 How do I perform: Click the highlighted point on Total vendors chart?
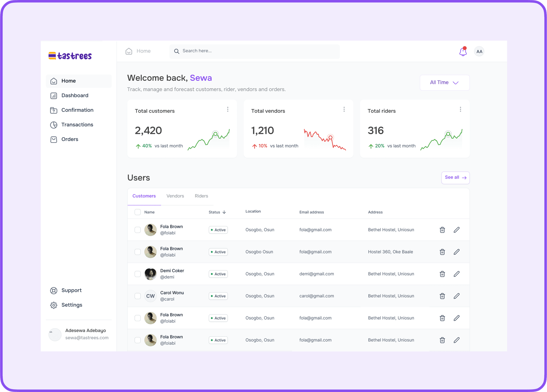[330, 138]
